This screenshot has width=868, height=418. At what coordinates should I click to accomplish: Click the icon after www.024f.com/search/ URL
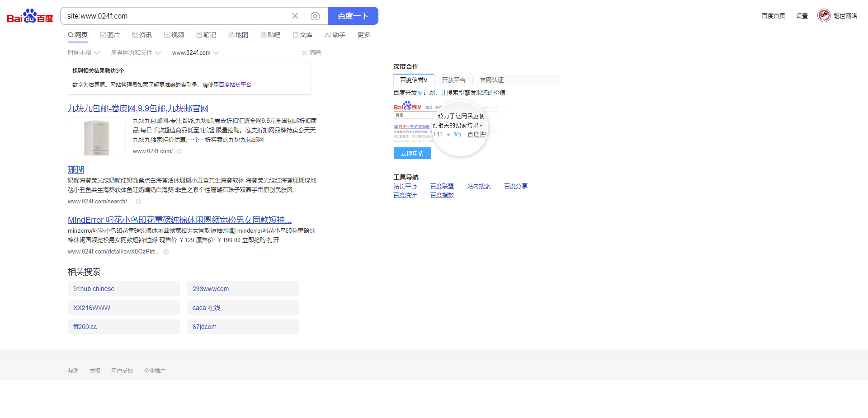pyautogui.click(x=139, y=202)
